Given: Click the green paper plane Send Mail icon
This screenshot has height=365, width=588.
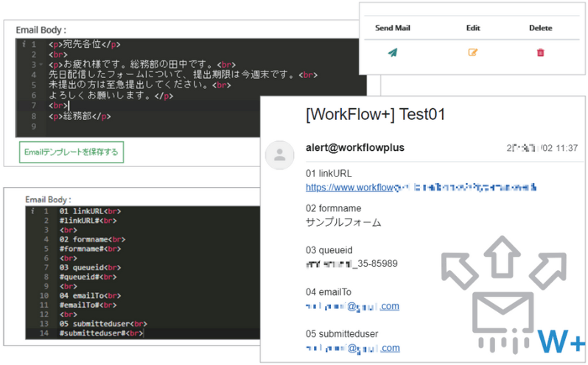Looking at the screenshot, I should pos(393,52).
